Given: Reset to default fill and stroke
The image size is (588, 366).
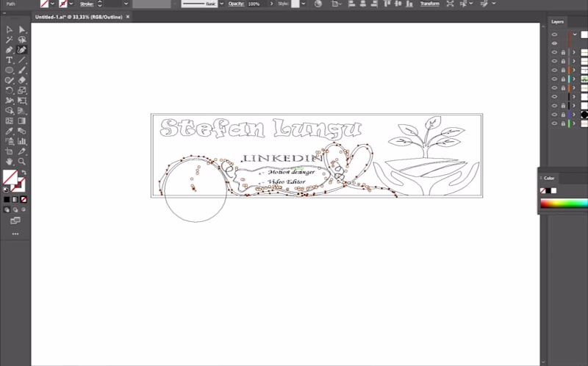Looking at the screenshot, I should pos(6,190).
